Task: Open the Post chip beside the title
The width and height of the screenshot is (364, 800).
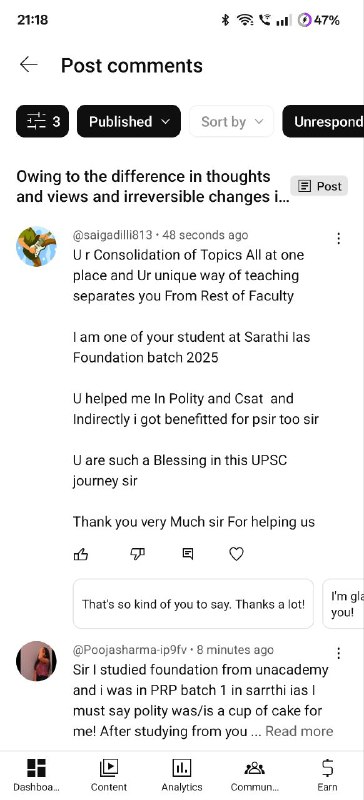Action: (319, 186)
